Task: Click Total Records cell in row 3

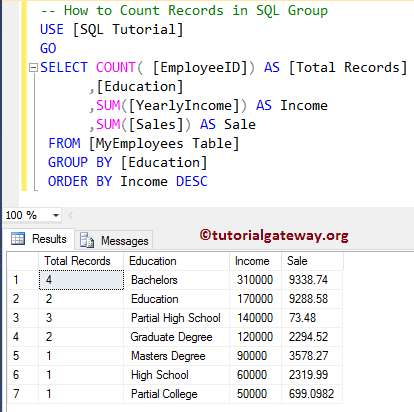Action: [x=81, y=318]
